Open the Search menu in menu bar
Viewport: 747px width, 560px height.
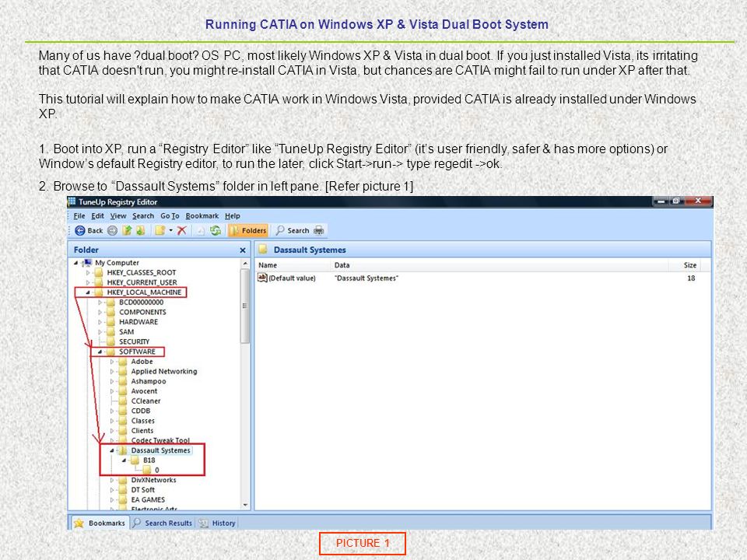click(143, 216)
